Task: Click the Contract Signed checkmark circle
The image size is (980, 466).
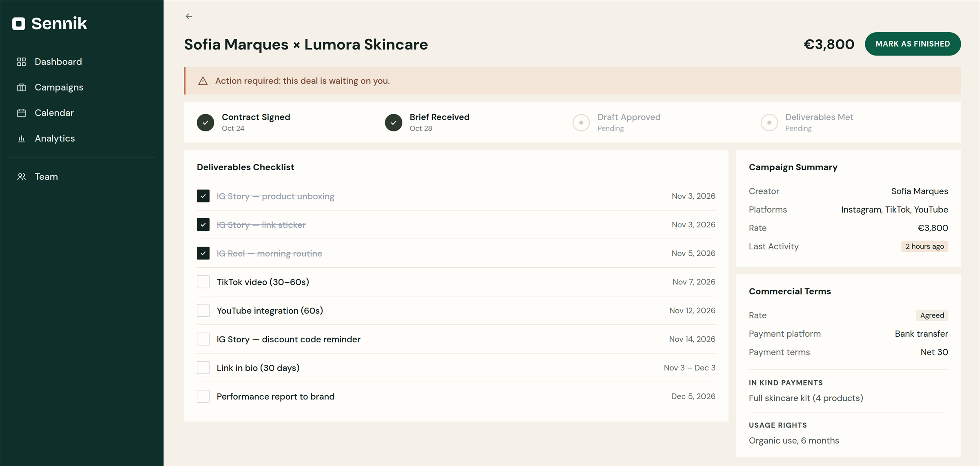Action: coord(205,122)
